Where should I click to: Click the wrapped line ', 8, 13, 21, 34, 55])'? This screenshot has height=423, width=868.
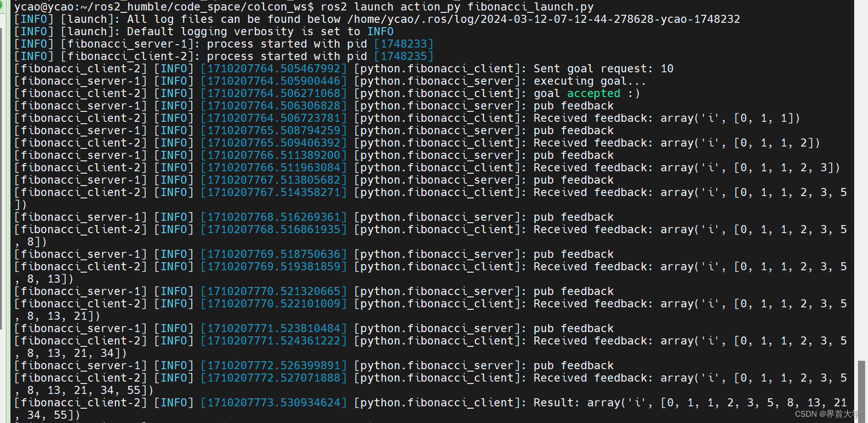(x=84, y=390)
